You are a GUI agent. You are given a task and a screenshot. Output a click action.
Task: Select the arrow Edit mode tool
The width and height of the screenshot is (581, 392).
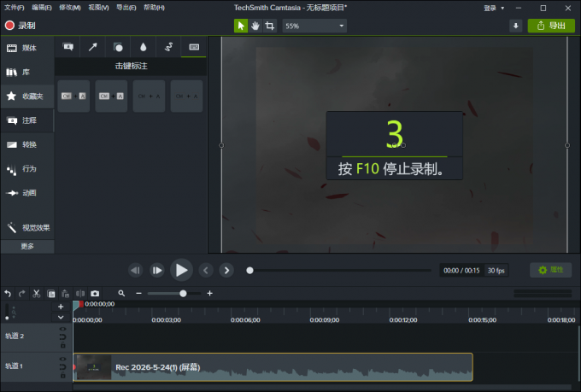pyautogui.click(x=241, y=26)
